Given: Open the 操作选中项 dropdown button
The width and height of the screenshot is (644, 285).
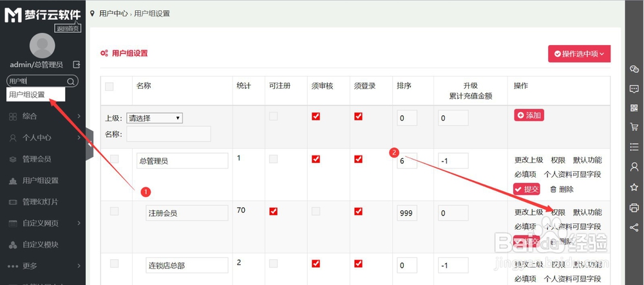Looking at the screenshot, I should (579, 54).
